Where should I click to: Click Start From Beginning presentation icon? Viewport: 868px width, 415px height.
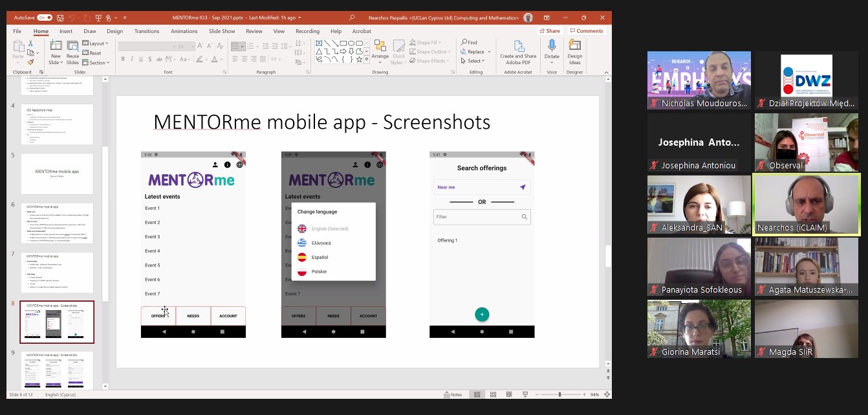pos(97,17)
